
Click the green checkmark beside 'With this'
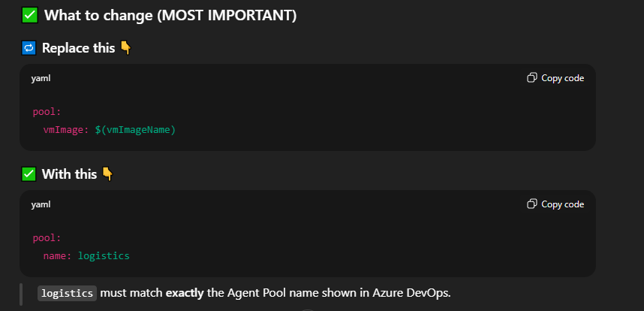29,174
